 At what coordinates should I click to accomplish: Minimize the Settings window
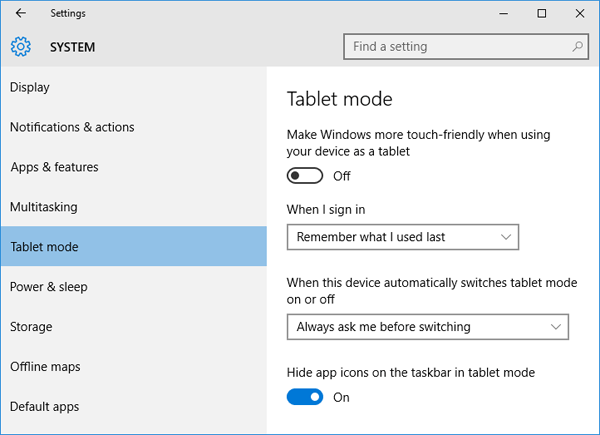(x=504, y=13)
